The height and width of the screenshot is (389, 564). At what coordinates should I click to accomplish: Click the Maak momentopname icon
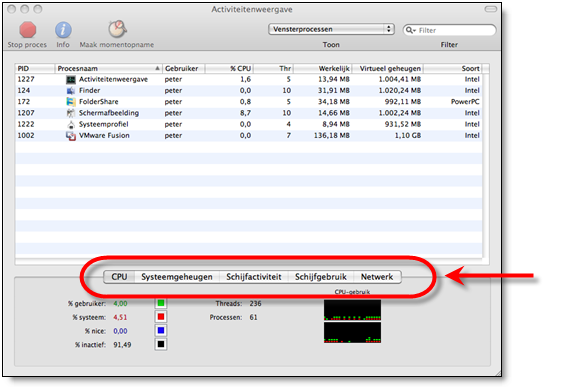[x=117, y=29]
